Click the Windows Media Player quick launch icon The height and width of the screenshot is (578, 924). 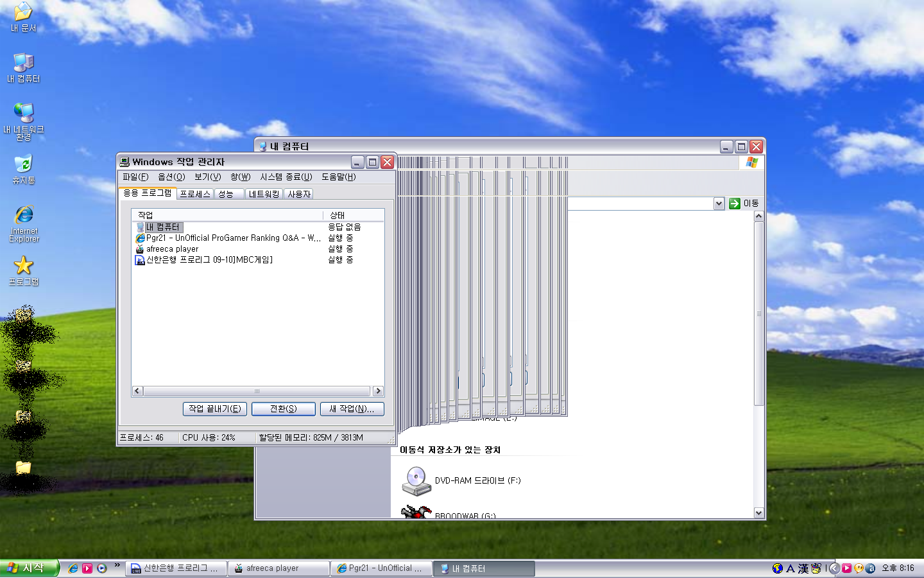[101, 568]
